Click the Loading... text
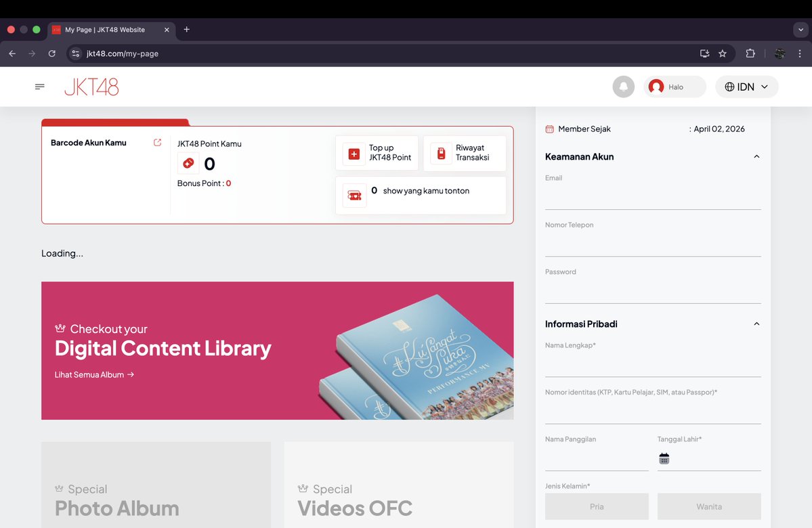The image size is (812, 528). click(x=62, y=253)
